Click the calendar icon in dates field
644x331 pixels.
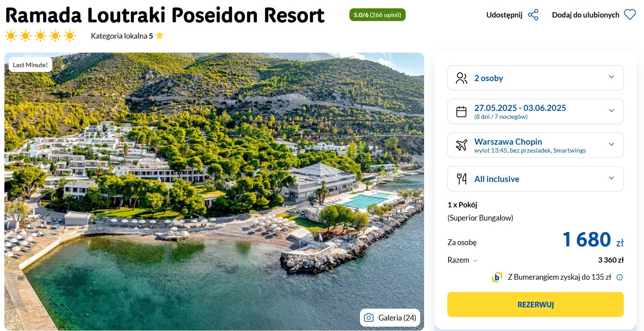tap(461, 112)
